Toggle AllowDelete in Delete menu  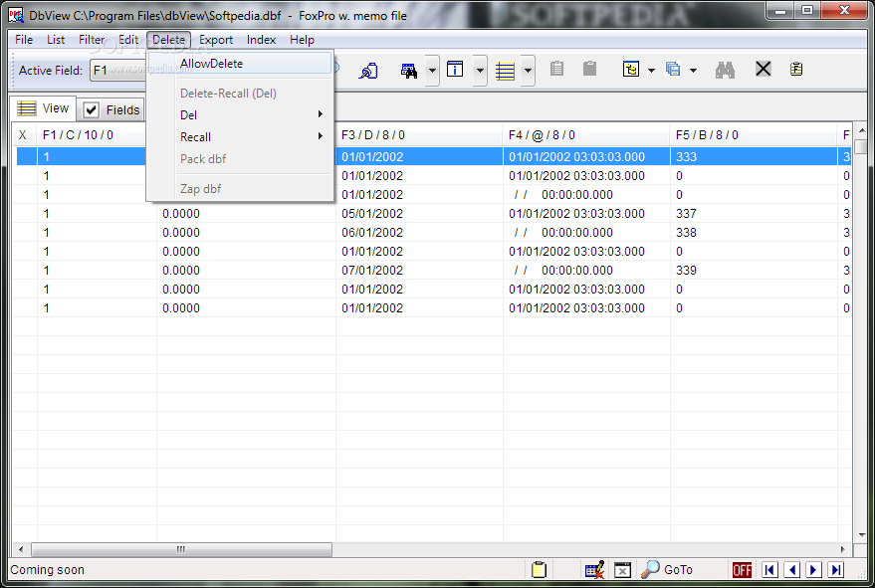click(x=241, y=64)
